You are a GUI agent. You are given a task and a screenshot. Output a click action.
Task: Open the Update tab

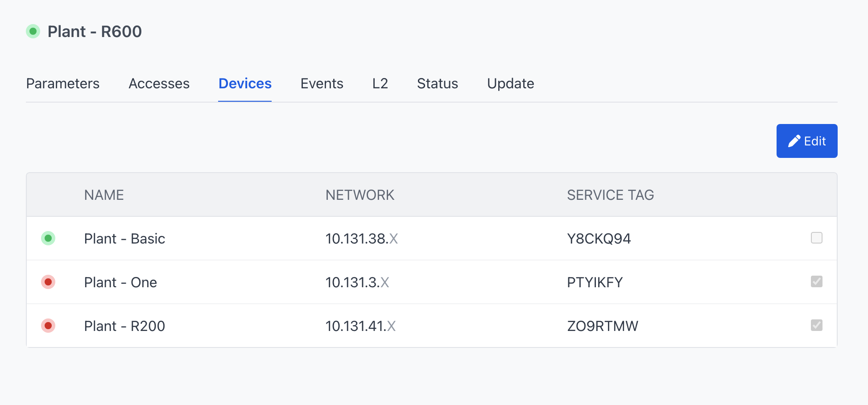[510, 83]
